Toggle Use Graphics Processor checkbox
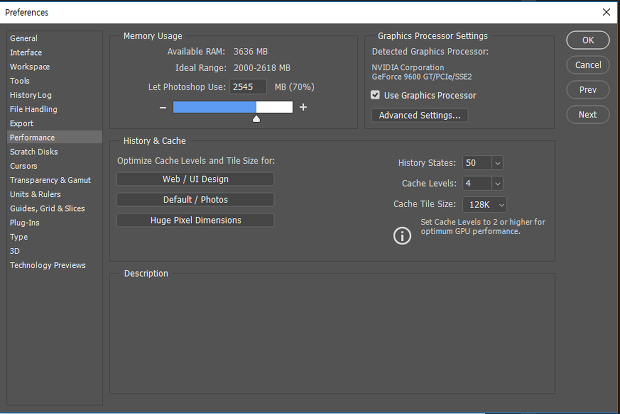Image resolution: width=620 pixels, height=414 pixels. click(x=375, y=95)
